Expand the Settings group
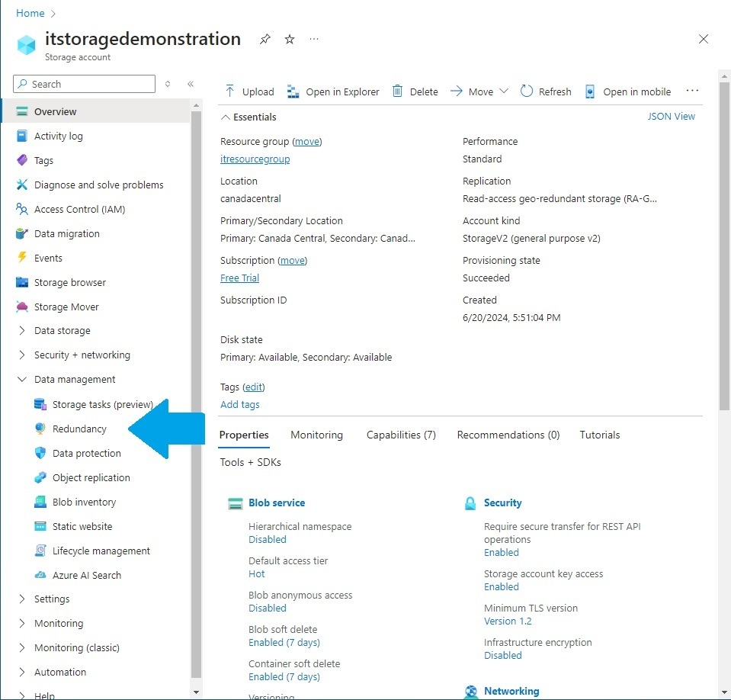 [21, 599]
